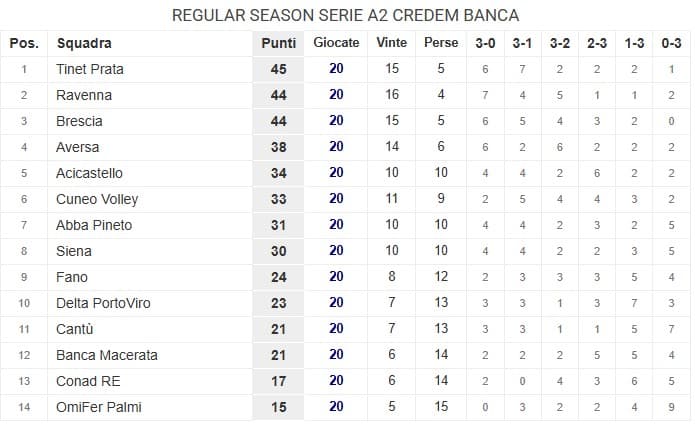
Task: Click on the Brescia team name
Action: pos(80,121)
